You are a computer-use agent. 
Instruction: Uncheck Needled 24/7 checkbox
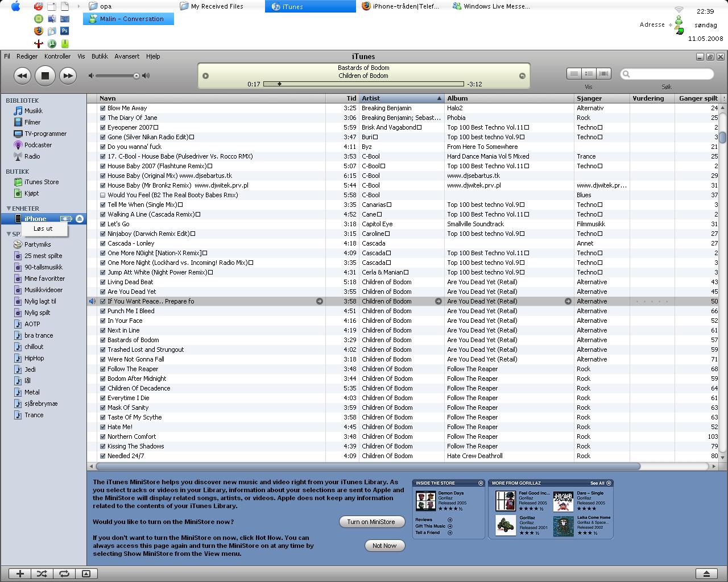(x=102, y=456)
